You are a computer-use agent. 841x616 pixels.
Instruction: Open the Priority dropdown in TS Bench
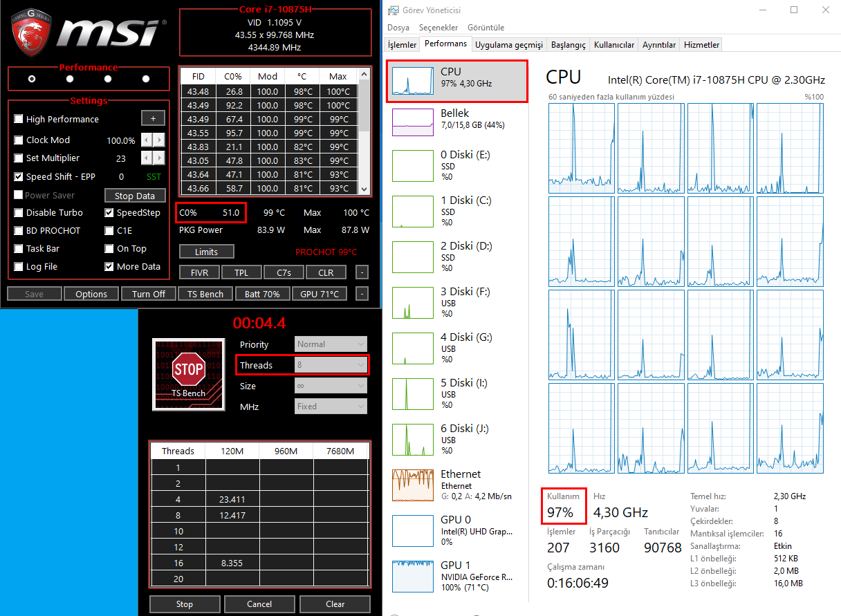point(331,344)
